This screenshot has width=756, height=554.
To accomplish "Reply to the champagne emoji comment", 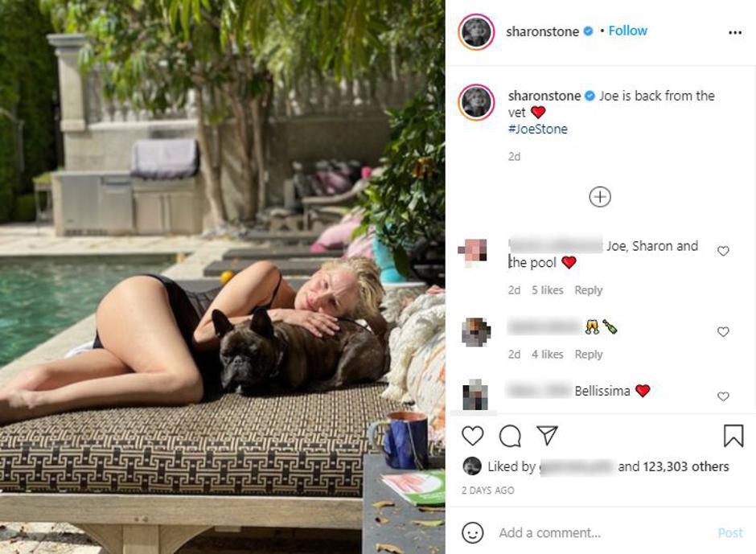I will tap(588, 355).
